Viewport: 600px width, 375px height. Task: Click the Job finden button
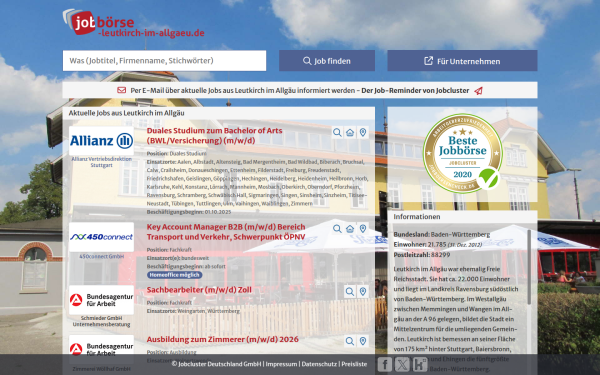327,61
